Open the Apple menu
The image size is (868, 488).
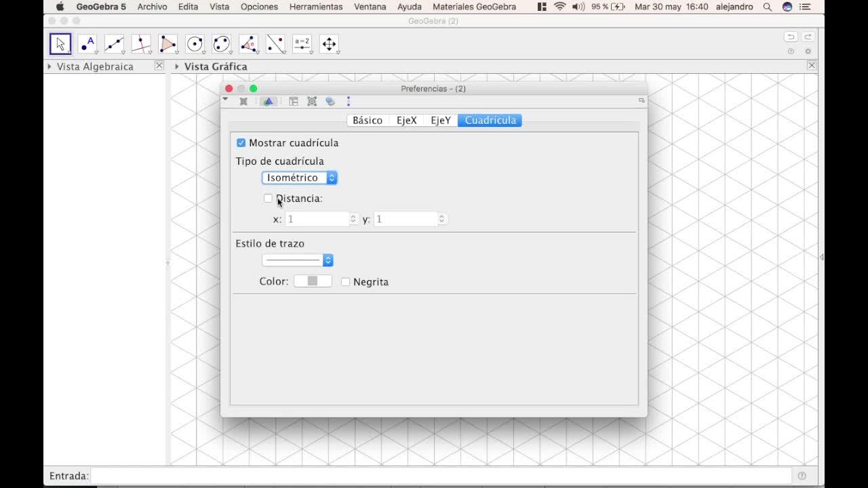[x=60, y=7]
